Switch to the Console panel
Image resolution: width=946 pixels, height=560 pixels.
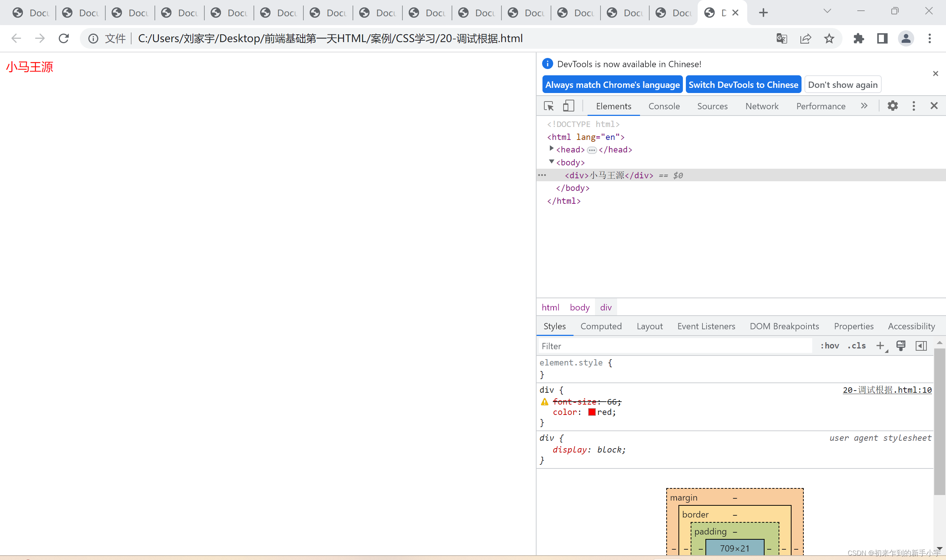pyautogui.click(x=664, y=106)
